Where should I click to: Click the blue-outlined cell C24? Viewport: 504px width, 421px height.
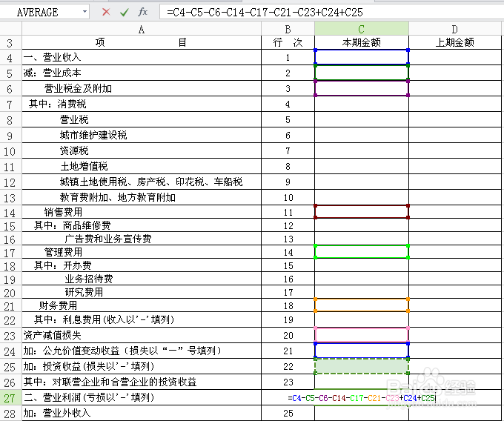click(x=362, y=351)
